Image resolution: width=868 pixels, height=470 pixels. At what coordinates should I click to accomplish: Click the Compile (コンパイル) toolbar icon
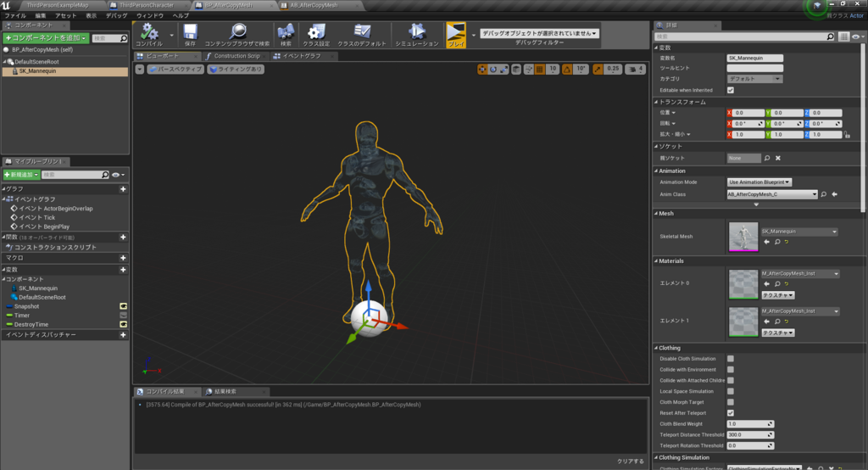coord(149,31)
